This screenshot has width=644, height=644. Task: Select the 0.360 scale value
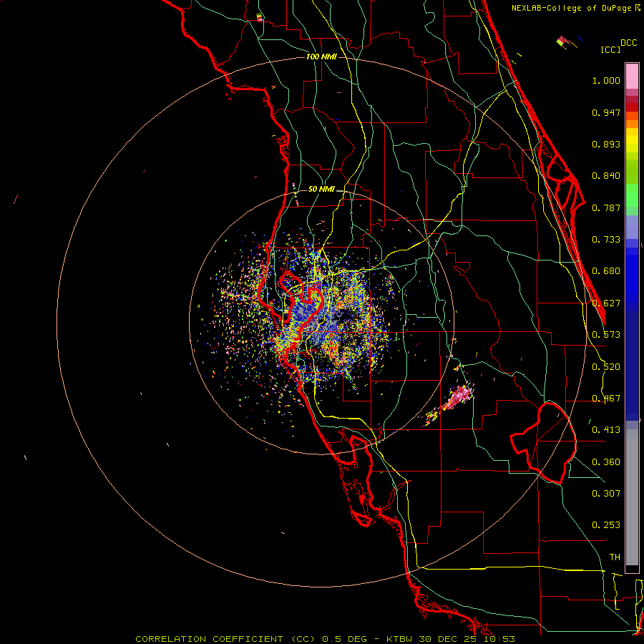tap(606, 462)
